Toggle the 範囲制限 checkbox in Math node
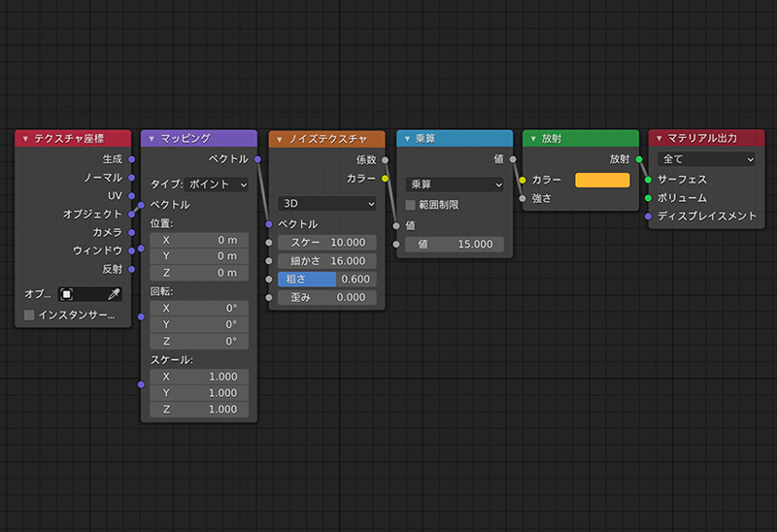This screenshot has width=777, height=532. (410, 205)
